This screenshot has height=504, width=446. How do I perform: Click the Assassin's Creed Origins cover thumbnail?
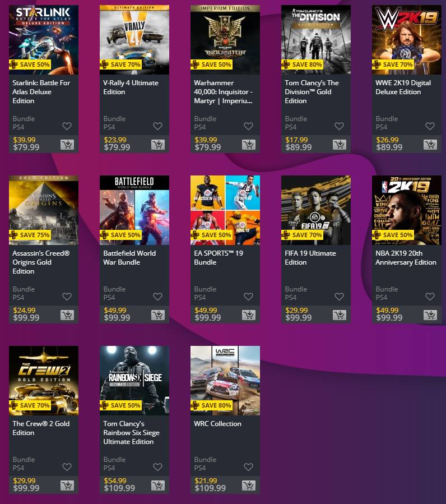click(x=44, y=210)
